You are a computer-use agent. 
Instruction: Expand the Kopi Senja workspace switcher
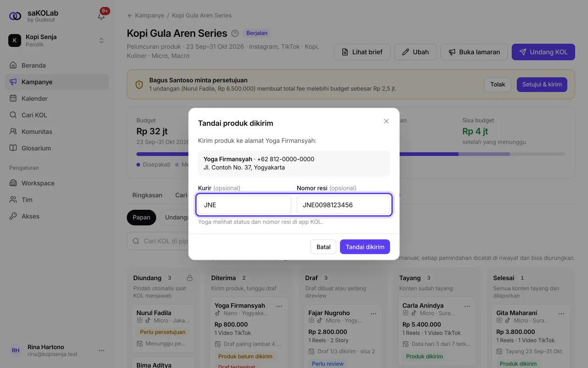click(x=57, y=40)
